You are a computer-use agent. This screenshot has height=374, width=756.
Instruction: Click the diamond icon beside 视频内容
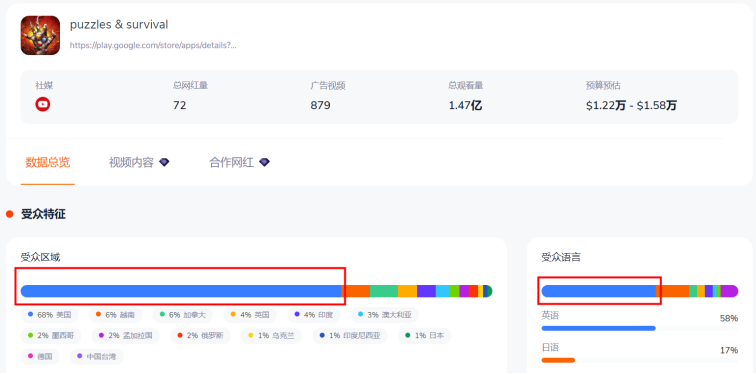tap(164, 162)
